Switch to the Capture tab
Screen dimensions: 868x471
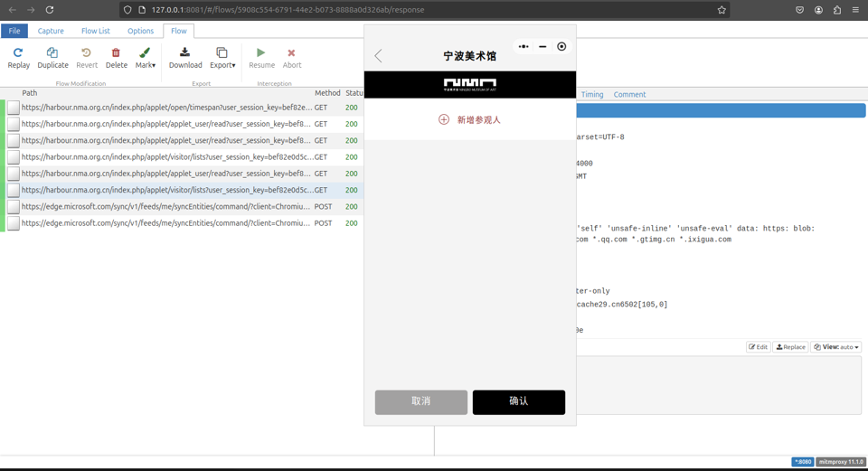click(51, 31)
